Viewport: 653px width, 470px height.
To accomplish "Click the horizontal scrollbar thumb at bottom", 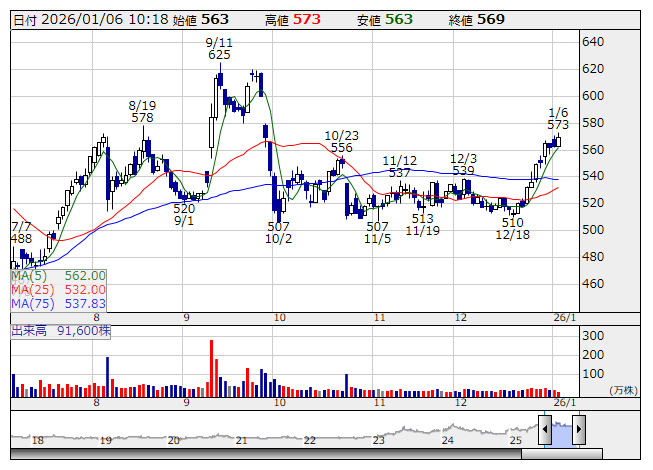I will point(562,453).
